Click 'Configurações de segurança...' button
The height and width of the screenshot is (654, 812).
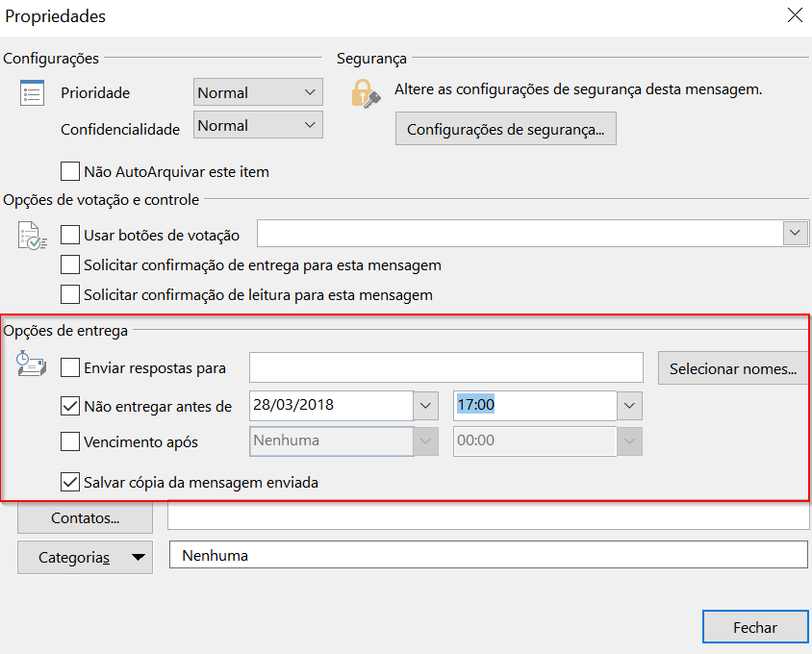[505, 129]
